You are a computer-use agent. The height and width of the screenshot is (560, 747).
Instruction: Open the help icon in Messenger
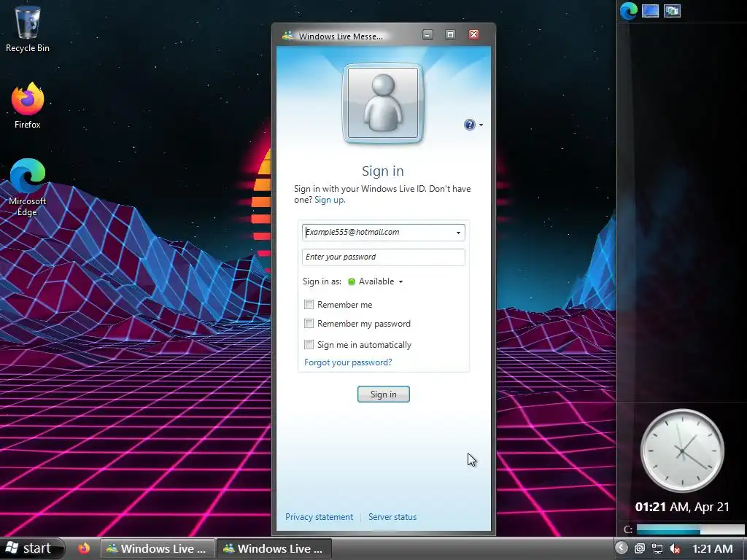469,125
